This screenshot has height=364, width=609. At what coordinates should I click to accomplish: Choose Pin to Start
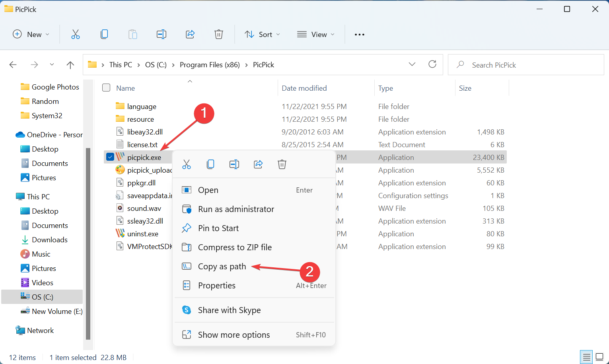(x=255, y=228)
